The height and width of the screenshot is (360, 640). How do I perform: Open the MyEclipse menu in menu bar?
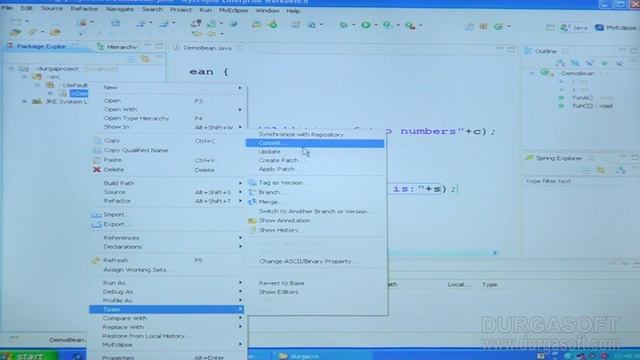[233, 10]
